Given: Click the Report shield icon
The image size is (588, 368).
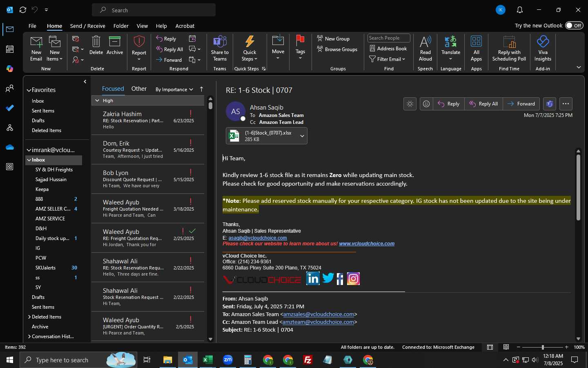Looking at the screenshot, I should coord(139,42).
